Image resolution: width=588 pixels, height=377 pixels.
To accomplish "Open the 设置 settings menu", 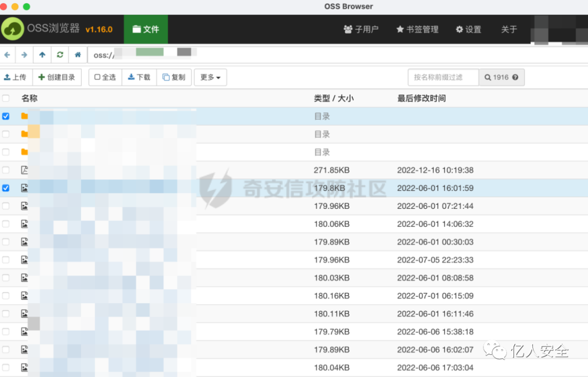I will (468, 29).
